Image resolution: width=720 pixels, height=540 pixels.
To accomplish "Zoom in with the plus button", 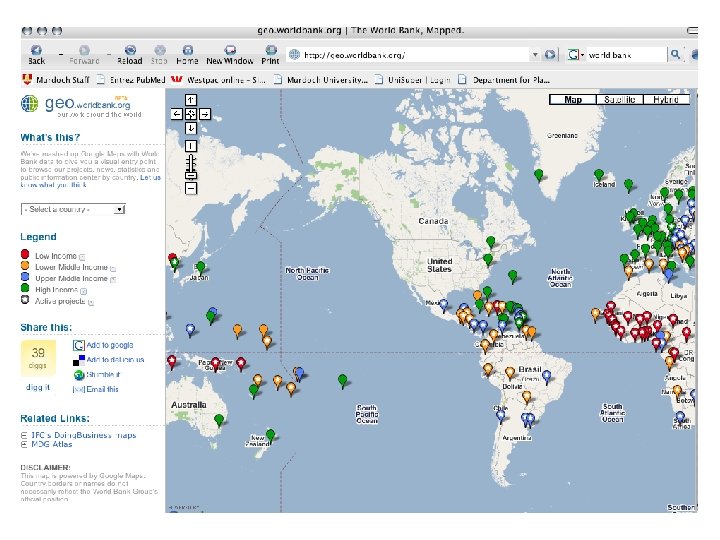I will pyautogui.click(x=191, y=146).
